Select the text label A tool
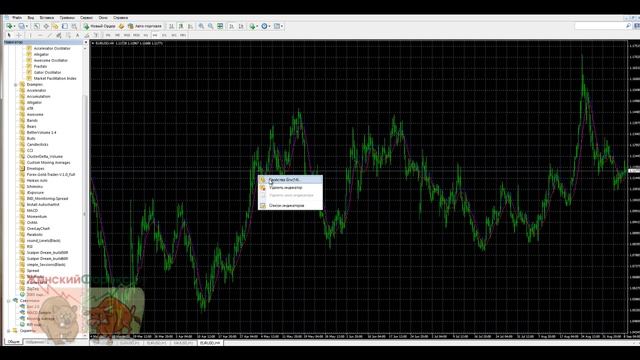This screenshot has width=640, height=360. [78, 36]
